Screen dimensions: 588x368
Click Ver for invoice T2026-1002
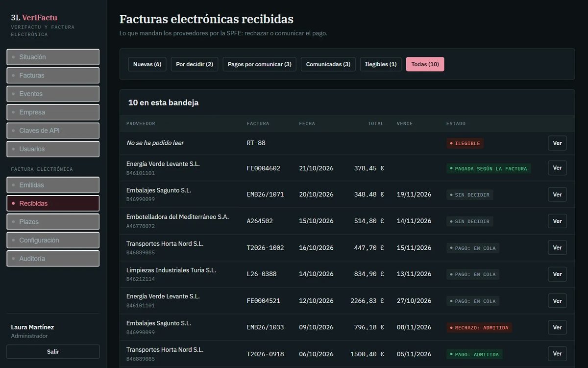click(557, 247)
